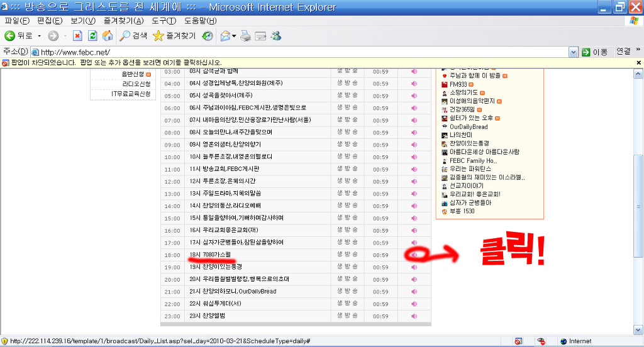Viewport: 644px width, 347px height.
Task: Click the Messenger toolbar icon
Action: pos(275,36)
